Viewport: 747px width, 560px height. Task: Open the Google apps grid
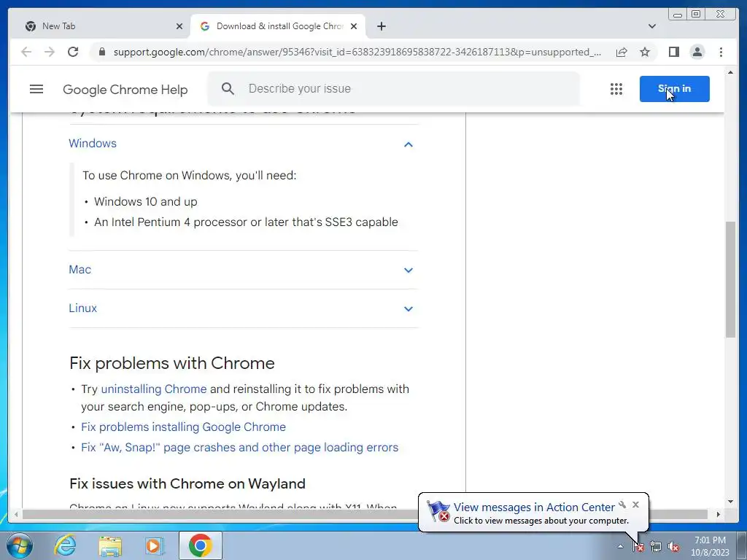[616, 89]
